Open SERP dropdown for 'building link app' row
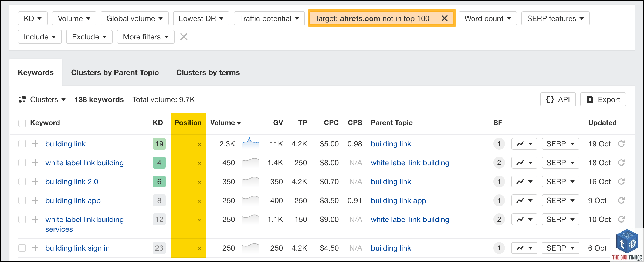This screenshot has width=644, height=262. (560, 200)
